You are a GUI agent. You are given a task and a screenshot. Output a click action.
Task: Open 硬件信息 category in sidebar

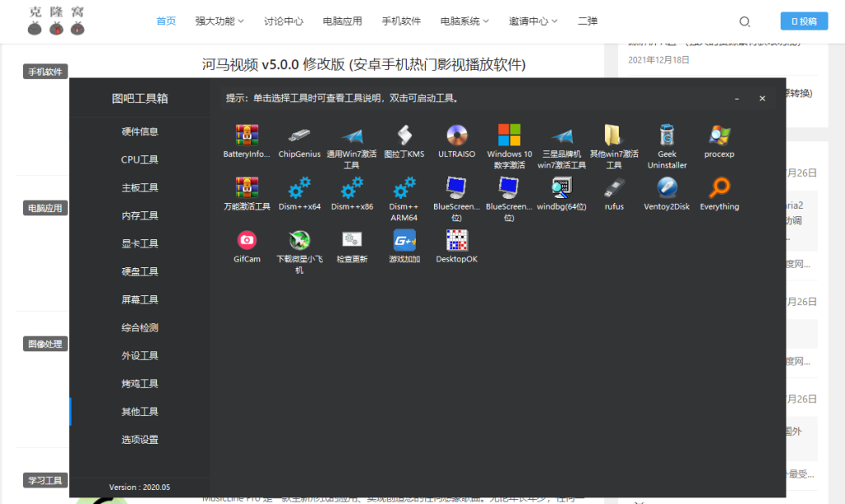tap(139, 131)
